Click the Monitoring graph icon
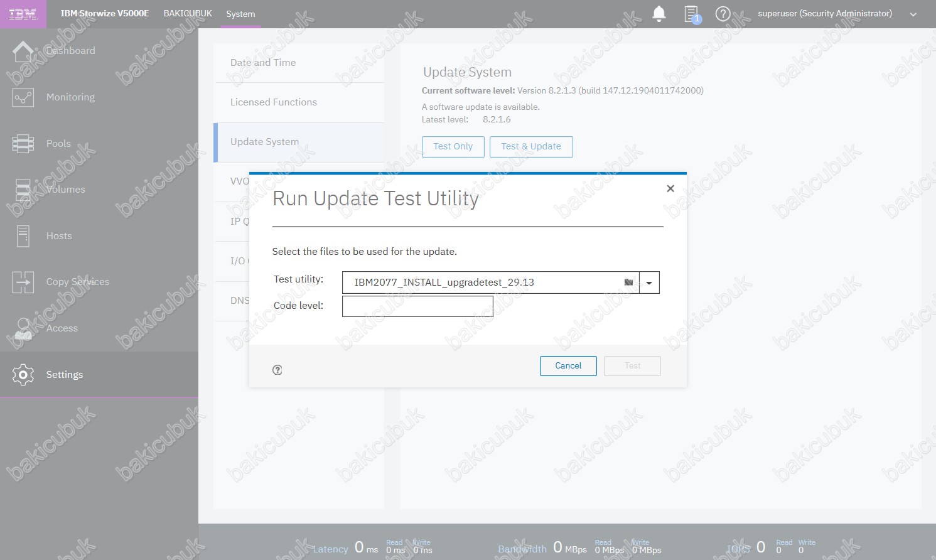 pyautogui.click(x=23, y=97)
